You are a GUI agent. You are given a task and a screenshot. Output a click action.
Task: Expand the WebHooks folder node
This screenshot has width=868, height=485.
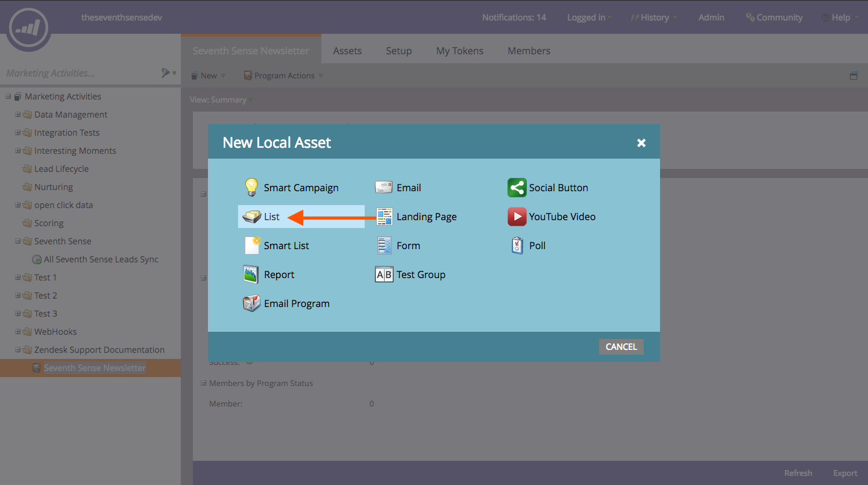(x=18, y=332)
